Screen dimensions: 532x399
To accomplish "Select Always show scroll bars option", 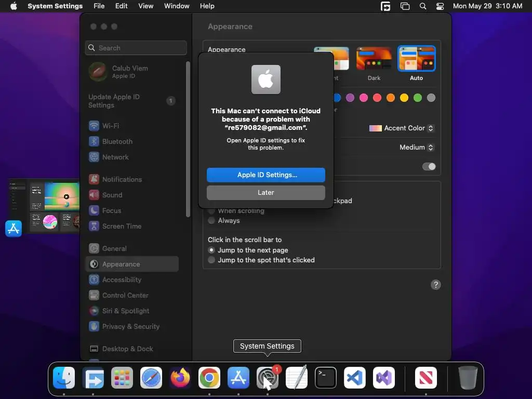I will click(211, 220).
